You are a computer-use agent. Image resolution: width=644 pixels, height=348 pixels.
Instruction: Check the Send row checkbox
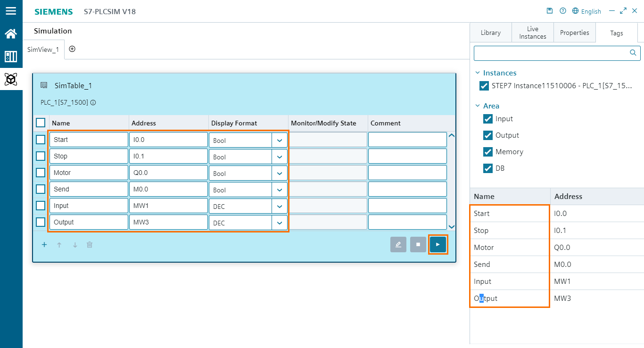click(x=41, y=189)
